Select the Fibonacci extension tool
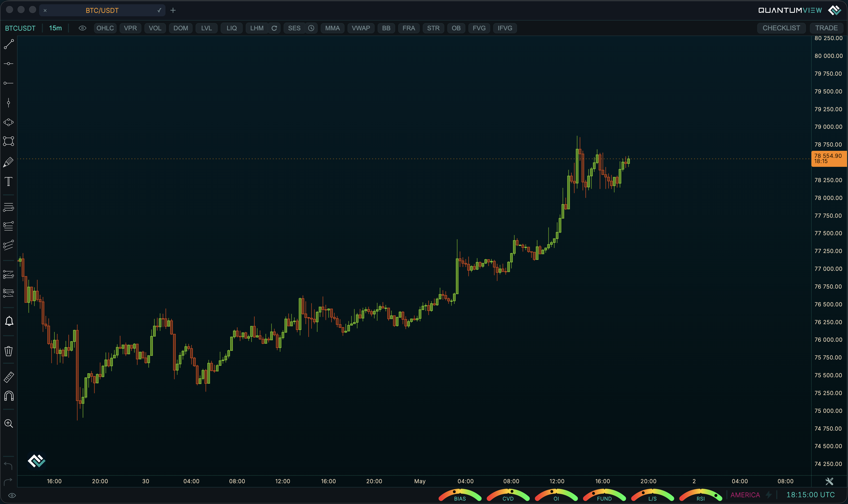The width and height of the screenshot is (848, 504). [9, 226]
